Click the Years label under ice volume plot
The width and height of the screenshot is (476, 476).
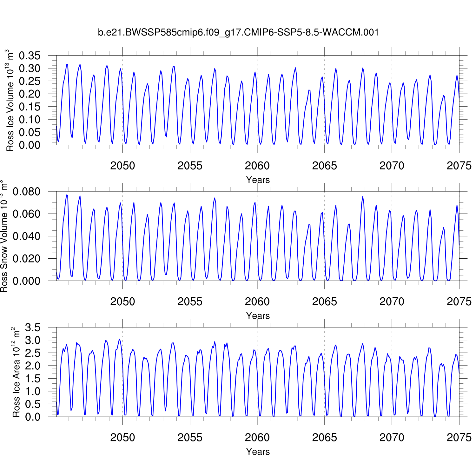[x=258, y=180]
